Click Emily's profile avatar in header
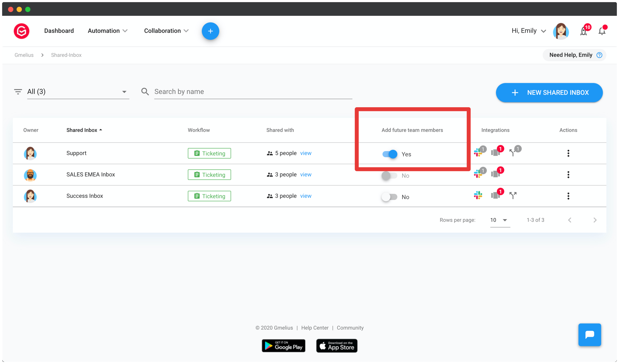The height and width of the screenshot is (364, 619). [561, 31]
